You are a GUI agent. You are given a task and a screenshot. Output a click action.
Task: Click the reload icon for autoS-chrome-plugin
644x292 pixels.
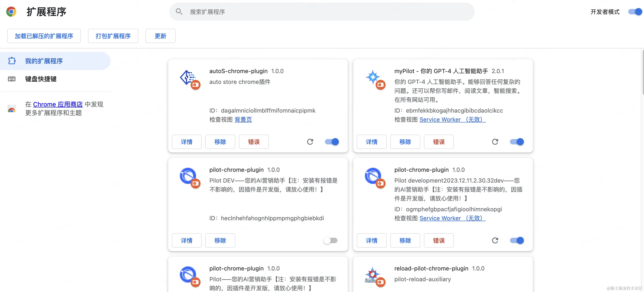[310, 142]
